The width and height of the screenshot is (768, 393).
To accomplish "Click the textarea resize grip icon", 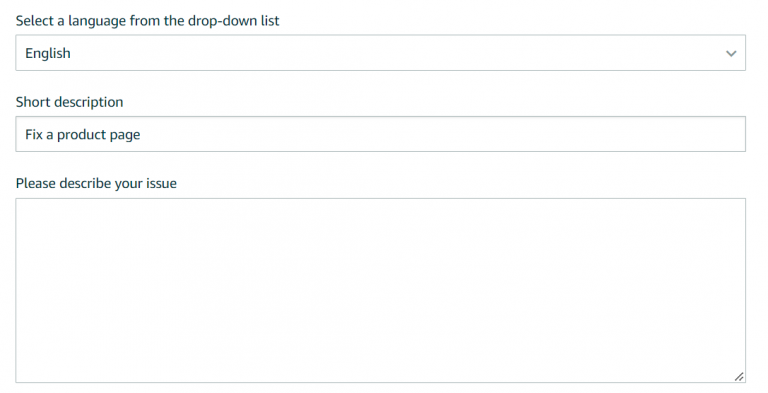I will pos(739,376).
